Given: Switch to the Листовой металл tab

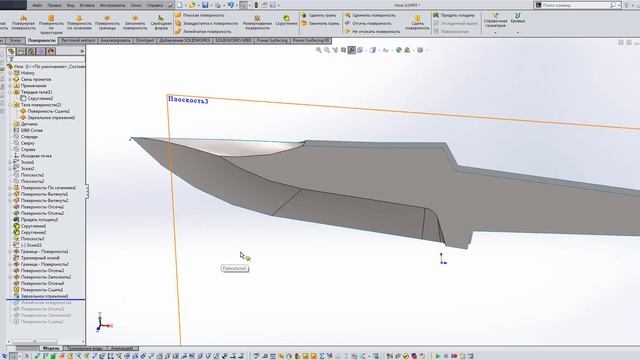Looking at the screenshot, I should click(x=78, y=41).
